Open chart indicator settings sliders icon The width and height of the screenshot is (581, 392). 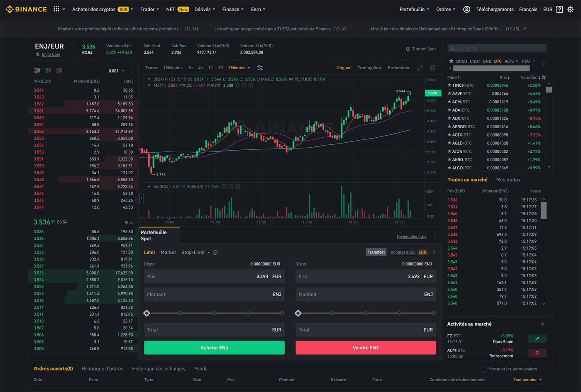coord(260,68)
